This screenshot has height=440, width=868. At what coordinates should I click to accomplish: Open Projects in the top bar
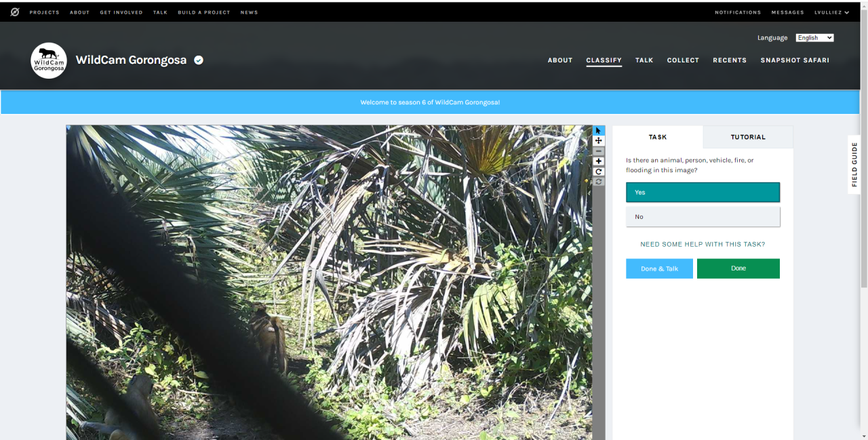pos(44,12)
